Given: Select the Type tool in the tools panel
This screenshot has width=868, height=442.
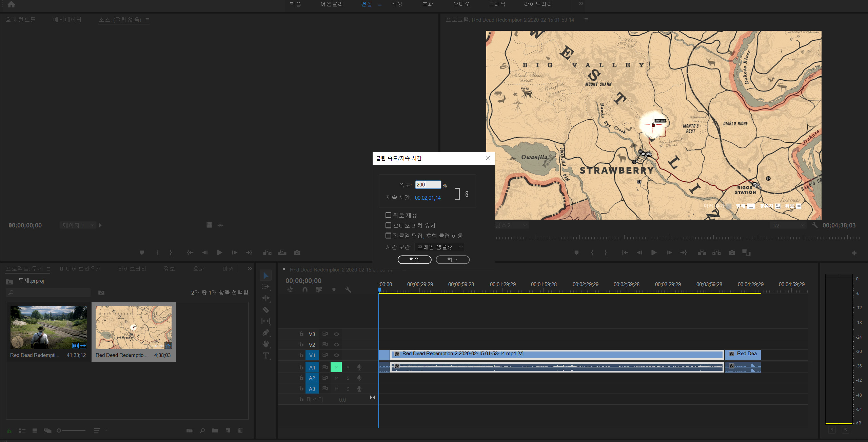Looking at the screenshot, I should point(266,356).
